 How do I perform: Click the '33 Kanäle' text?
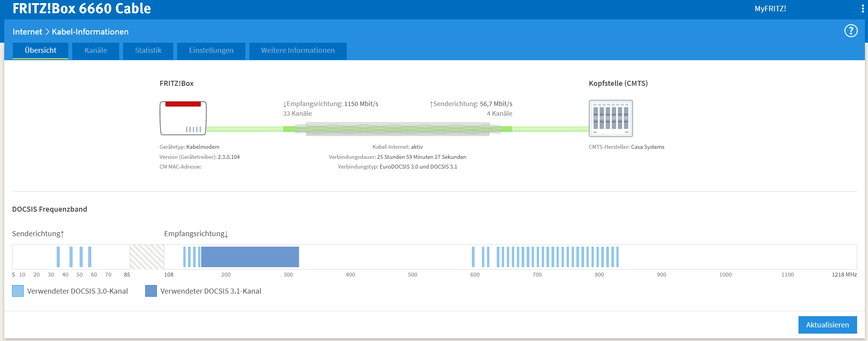[x=297, y=113]
